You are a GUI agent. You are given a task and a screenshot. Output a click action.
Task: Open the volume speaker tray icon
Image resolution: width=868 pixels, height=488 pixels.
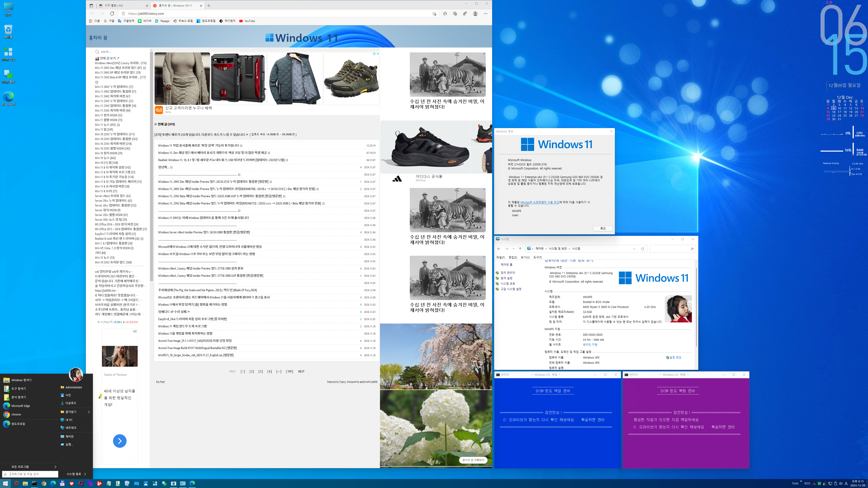pyautogui.click(x=841, y=483)
